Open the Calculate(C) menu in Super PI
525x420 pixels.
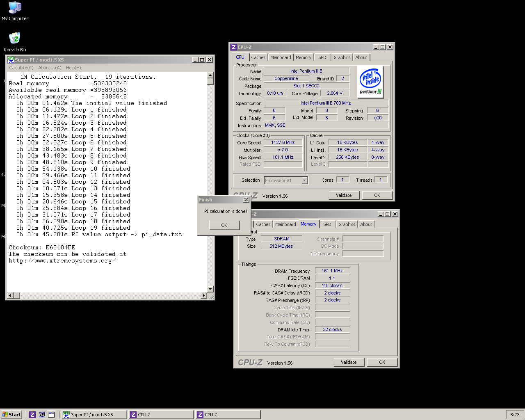tap(21, 68)
